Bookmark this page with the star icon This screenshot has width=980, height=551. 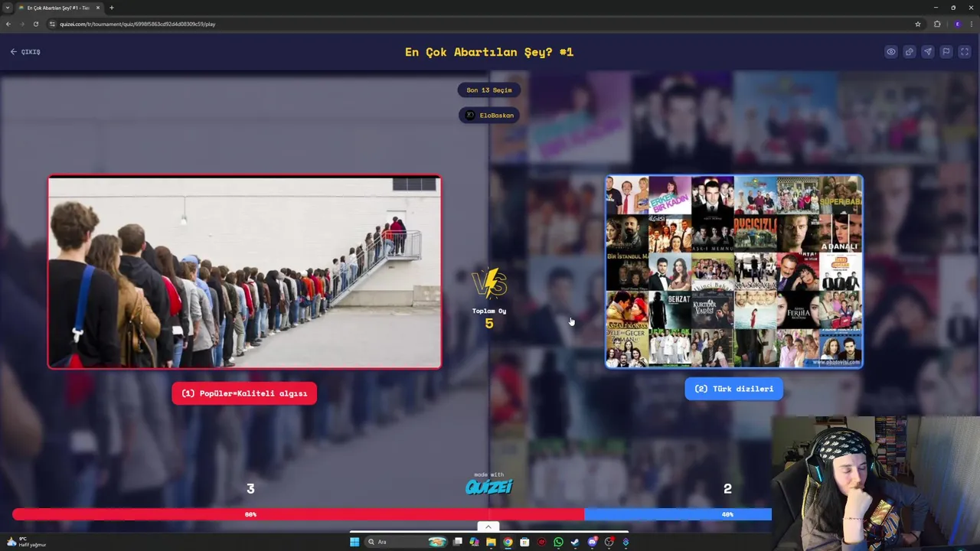918,24
